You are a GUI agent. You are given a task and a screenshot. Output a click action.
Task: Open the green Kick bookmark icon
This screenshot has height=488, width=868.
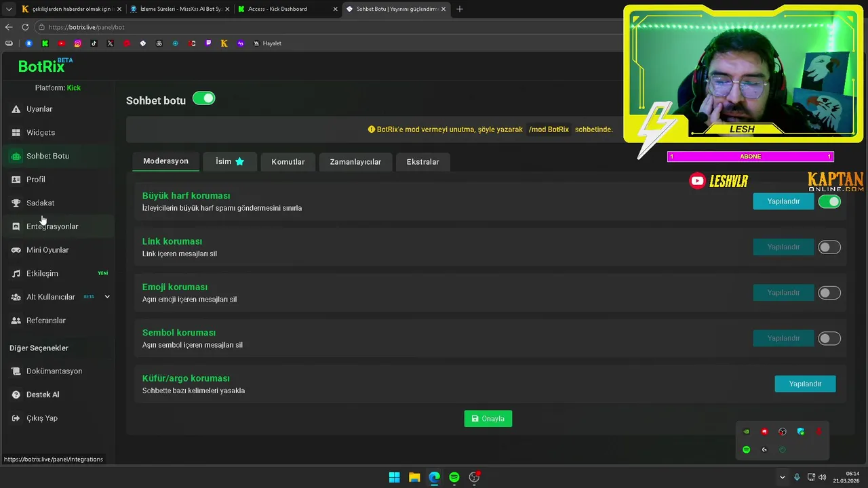point(45,43)
